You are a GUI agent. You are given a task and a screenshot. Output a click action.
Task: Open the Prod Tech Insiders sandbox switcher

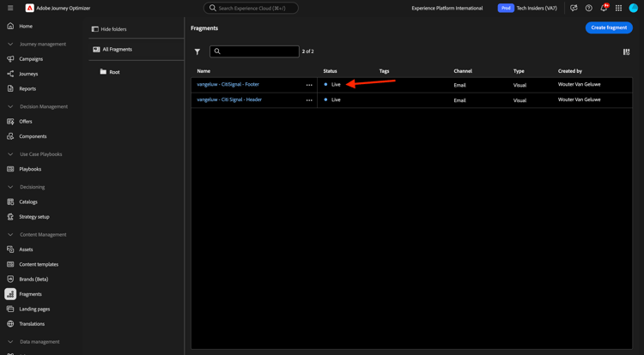click(527, 8)
